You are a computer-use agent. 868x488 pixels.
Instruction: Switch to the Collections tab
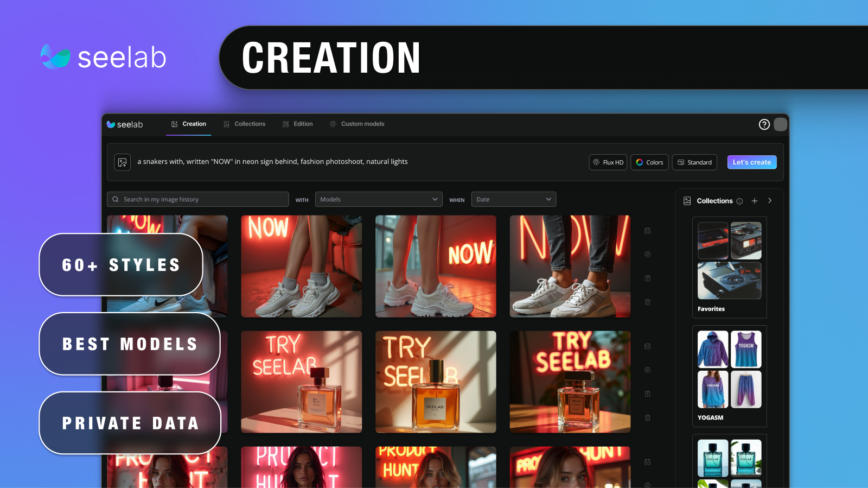[245, 124]
